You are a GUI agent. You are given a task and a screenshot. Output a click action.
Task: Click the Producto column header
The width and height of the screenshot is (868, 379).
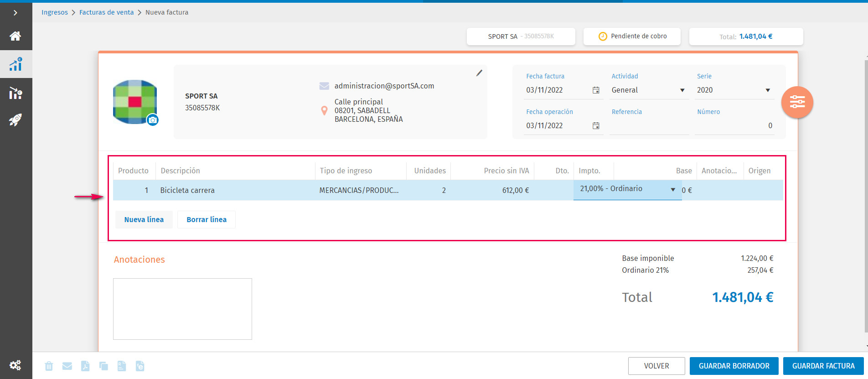[133, 171]
